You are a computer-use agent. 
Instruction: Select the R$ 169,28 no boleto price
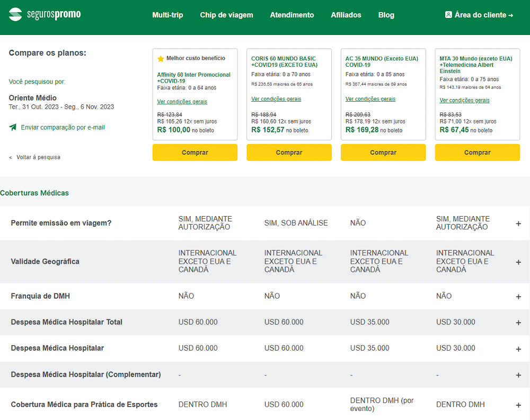pyautogui.click(x=374, y=130)
